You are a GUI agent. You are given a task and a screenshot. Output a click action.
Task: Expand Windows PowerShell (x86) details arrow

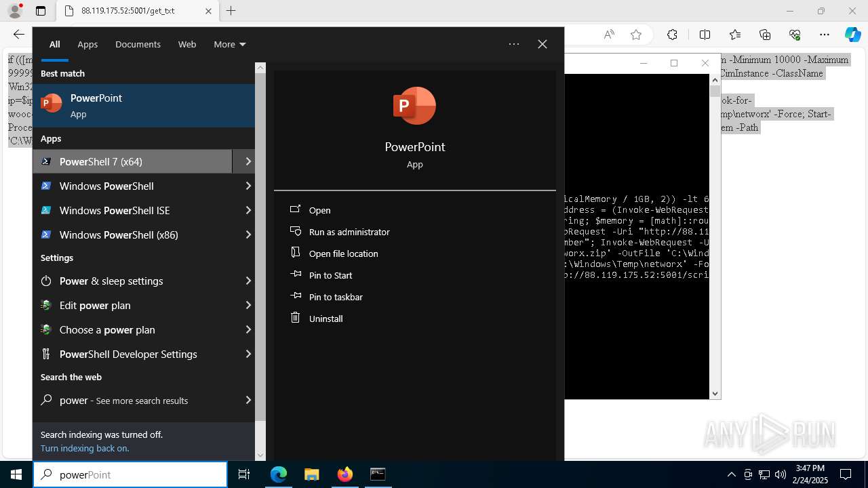point(248,235)
